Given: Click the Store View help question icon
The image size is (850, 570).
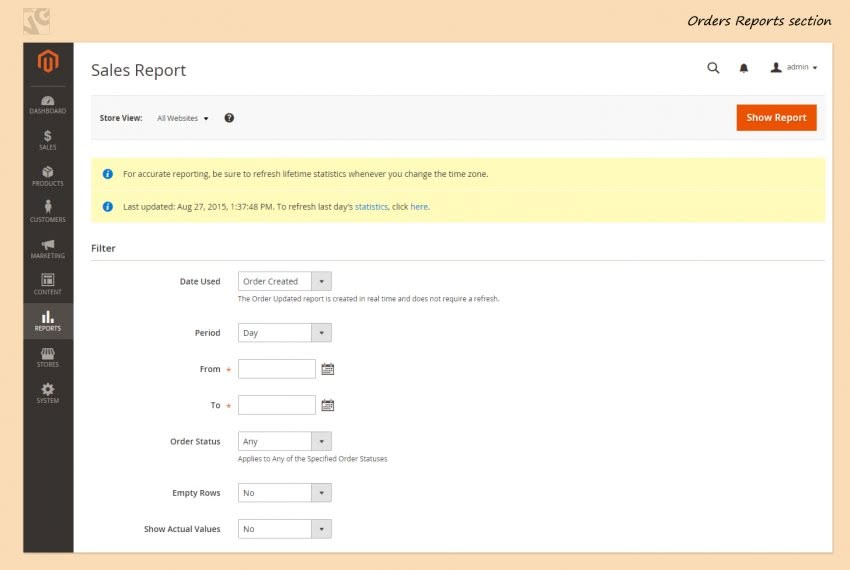Looking at the screenshot, I should (229, 118).
